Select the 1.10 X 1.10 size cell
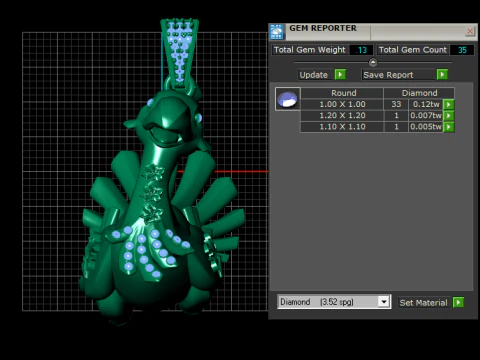This screenshot has height=360, width=480. click(x=342, y=127)
